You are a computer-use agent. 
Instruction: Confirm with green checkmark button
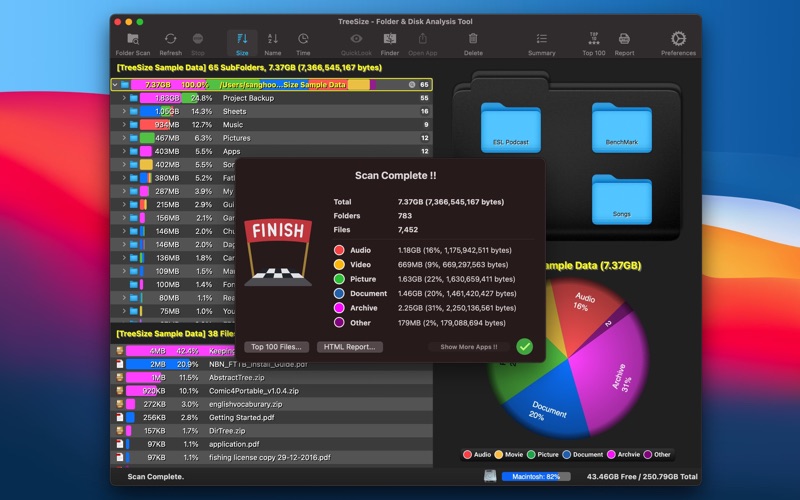tap(524, 346)
